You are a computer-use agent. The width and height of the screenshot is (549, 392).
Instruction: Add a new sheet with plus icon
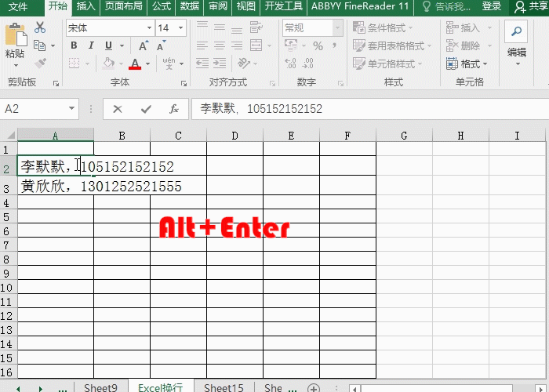pyautogui.click(x=314, y=388)
